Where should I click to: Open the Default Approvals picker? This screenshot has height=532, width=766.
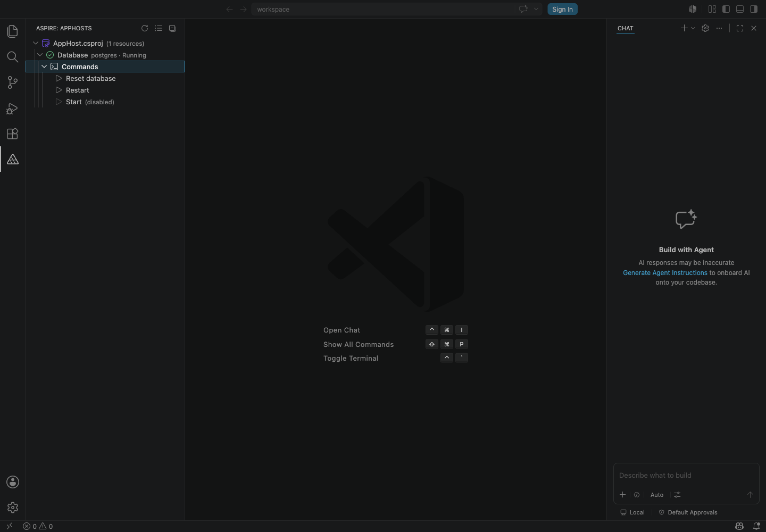[688, 512]
